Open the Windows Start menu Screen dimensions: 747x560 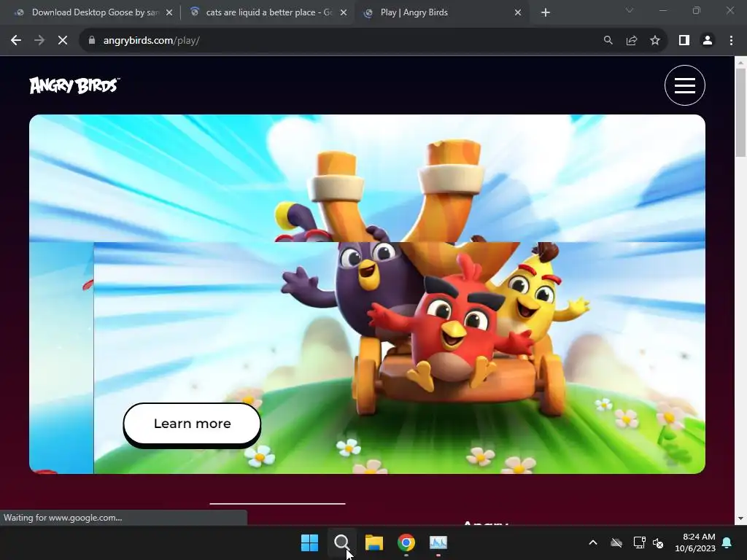point(309,542)
